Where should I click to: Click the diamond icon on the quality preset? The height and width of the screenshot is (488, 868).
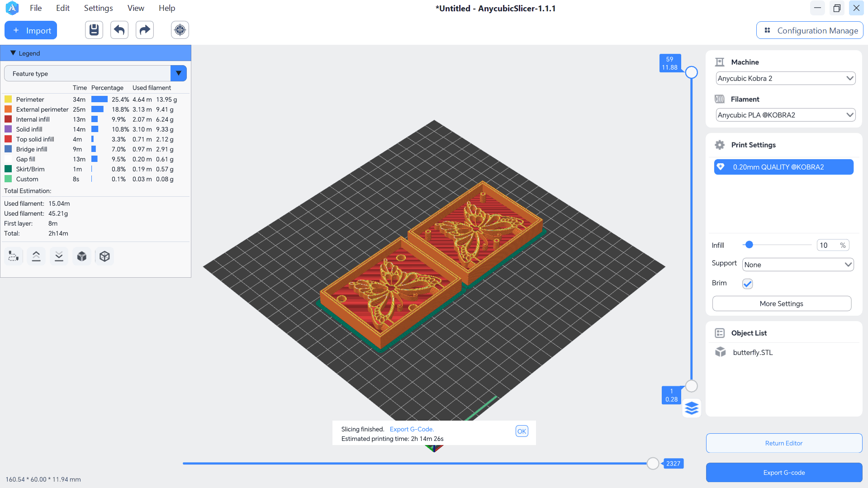(x=721, y=167)
